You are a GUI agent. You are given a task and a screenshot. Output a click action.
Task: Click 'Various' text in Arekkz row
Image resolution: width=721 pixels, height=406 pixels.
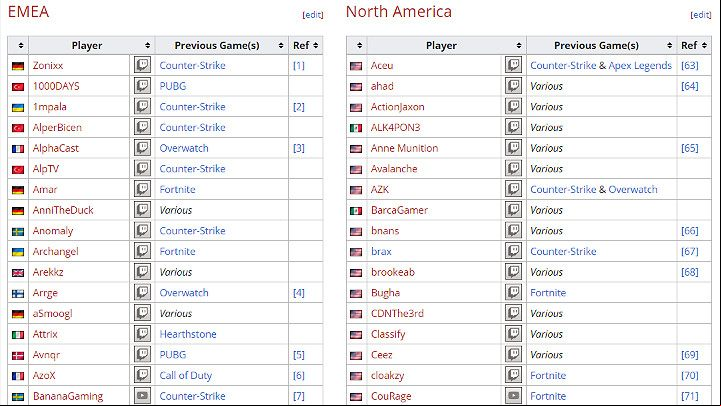pos(176,272)
